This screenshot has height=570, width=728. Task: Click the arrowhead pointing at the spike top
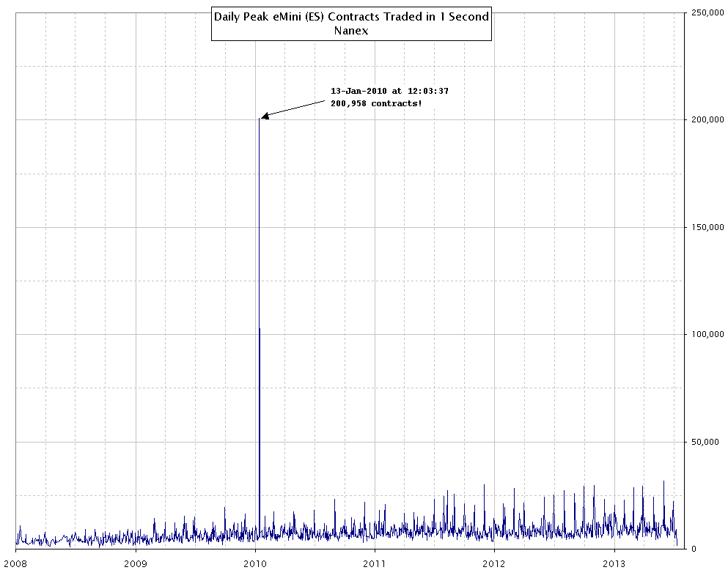[265, 116]
